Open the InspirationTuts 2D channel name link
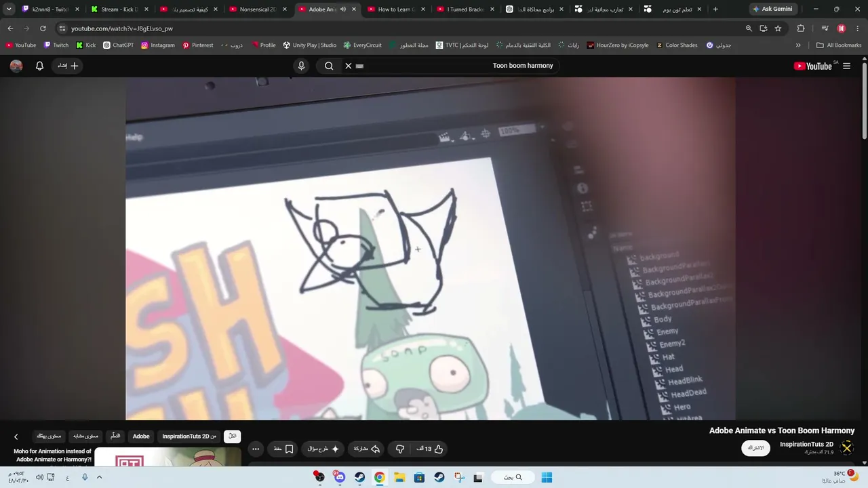This screenshot has width=868, height=488. 806,444
